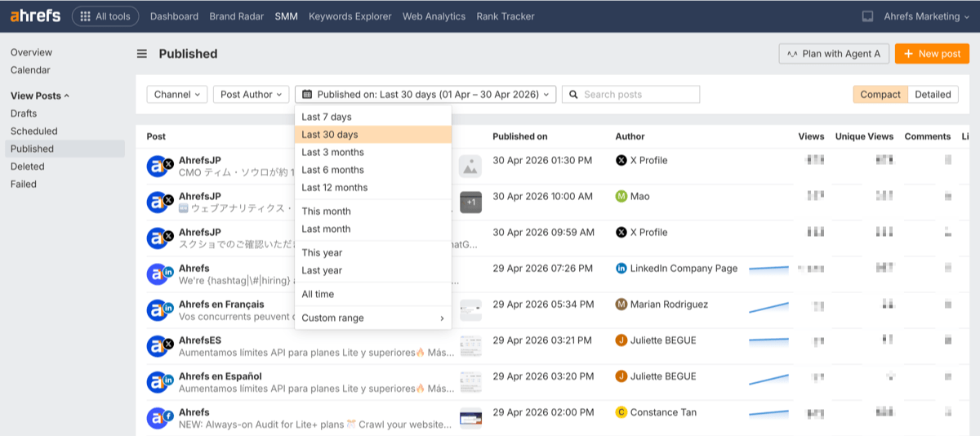The image size is (980, 436).
Task: Go to Dashboard
Action: (174, 16)
